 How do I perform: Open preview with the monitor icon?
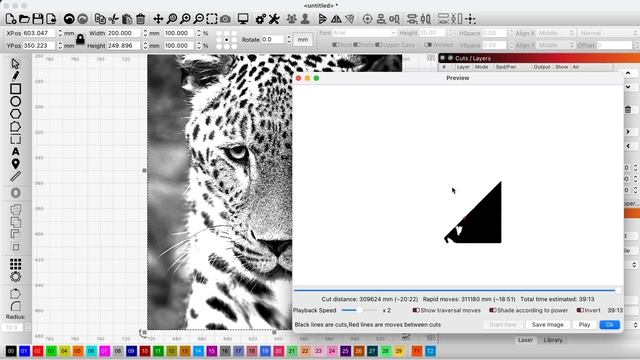pos(243,19)
